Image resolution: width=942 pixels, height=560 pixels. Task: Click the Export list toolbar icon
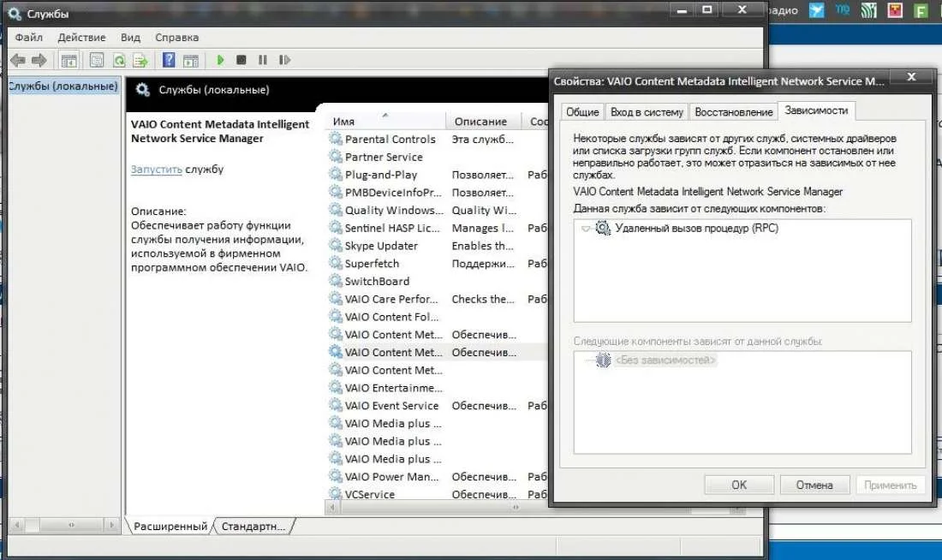point(140,60)
